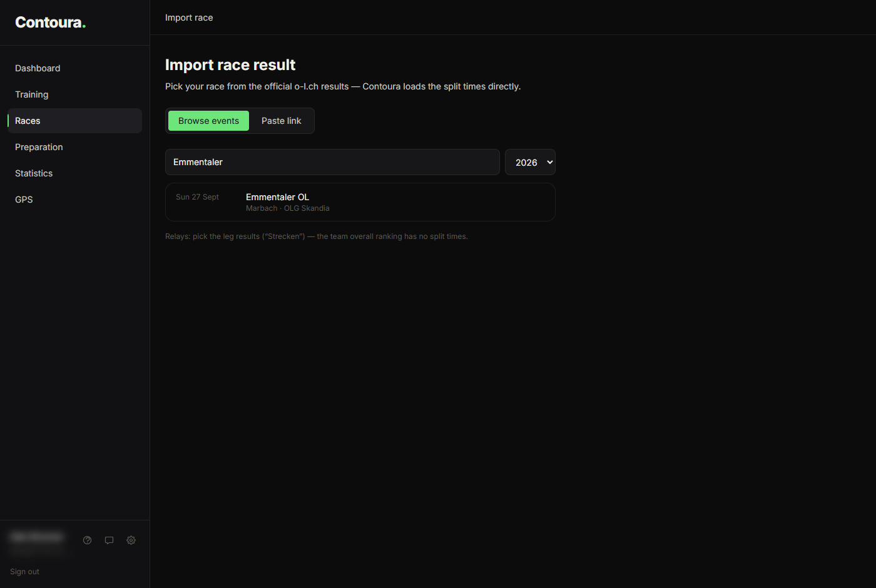Click the 'Sun 27 Sept' date text

click(x=197, y=197)
